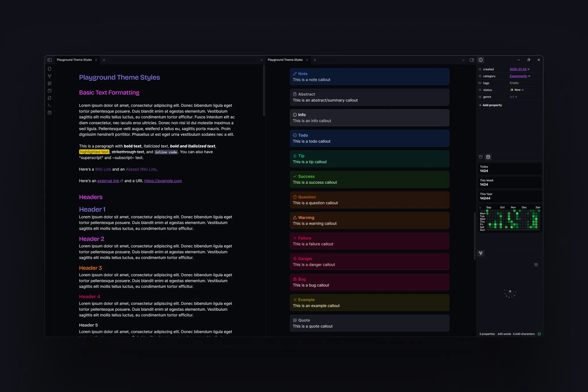Switch to the left Playground Theme Styles tab
588x392 pixels.
(74, 60)
